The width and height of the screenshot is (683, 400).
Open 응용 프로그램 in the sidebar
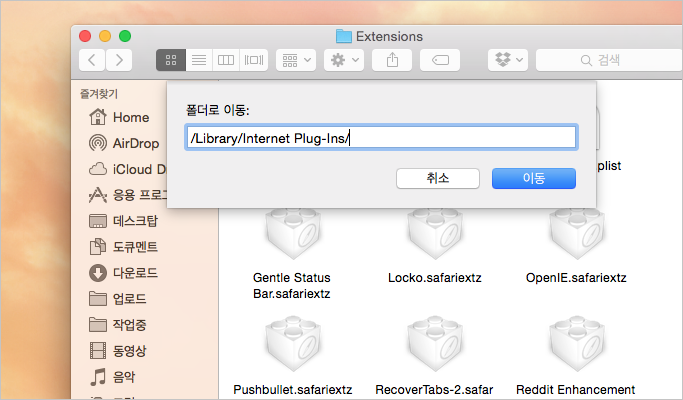(x=127, y=195)
